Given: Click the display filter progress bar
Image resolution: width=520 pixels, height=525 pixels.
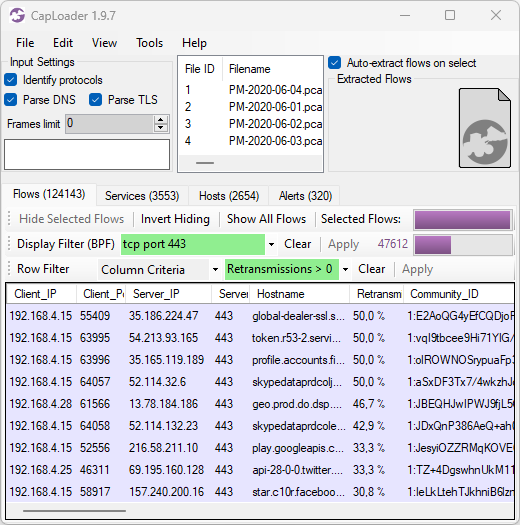Looking at the screenshot, I should point(463,245).
